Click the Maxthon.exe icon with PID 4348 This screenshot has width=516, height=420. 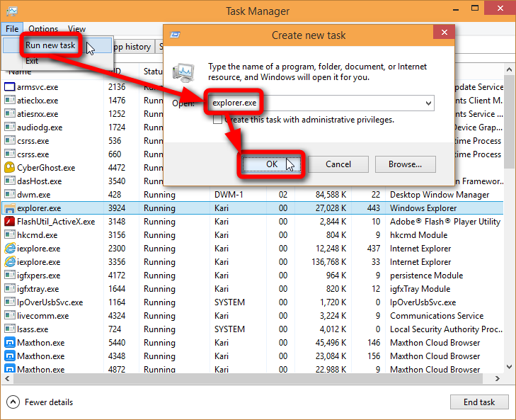(x=9, y=356)
